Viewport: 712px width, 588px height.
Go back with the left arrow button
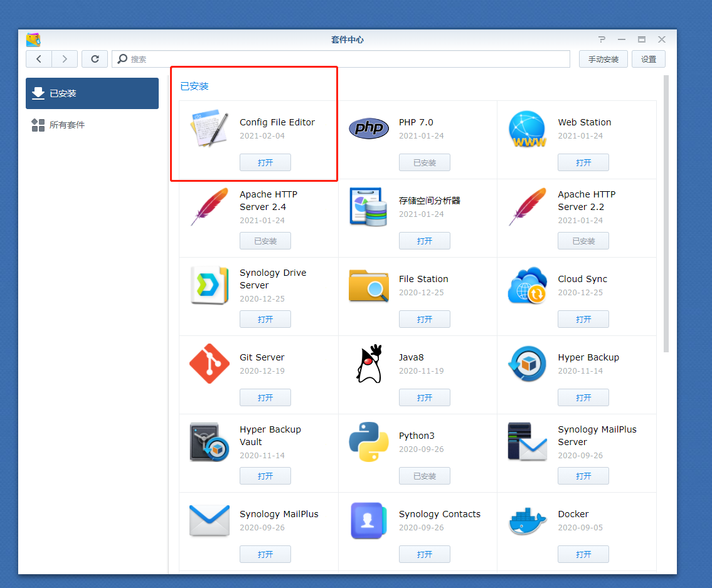39,59
